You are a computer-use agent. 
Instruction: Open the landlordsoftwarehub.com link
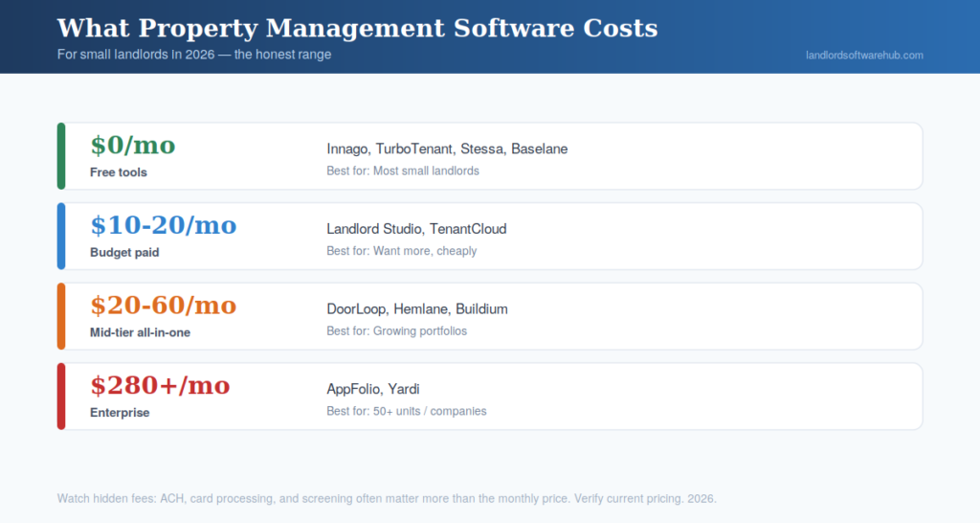point(864,55)
